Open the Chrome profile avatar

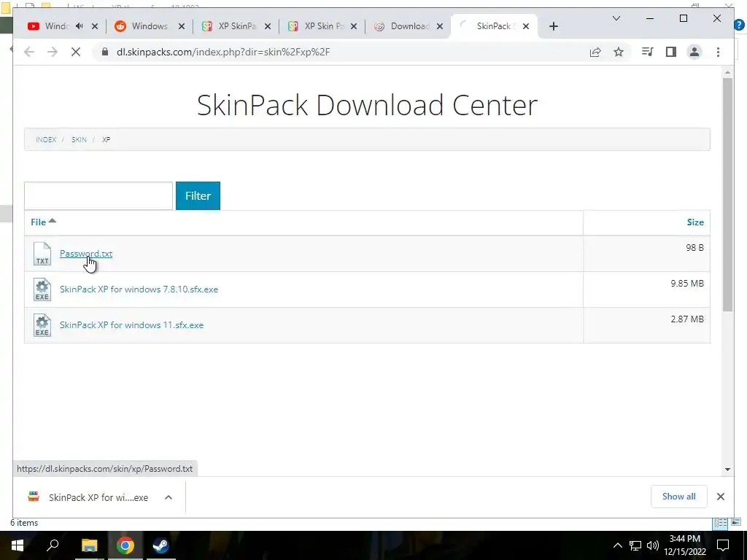[x=694, y=52]
